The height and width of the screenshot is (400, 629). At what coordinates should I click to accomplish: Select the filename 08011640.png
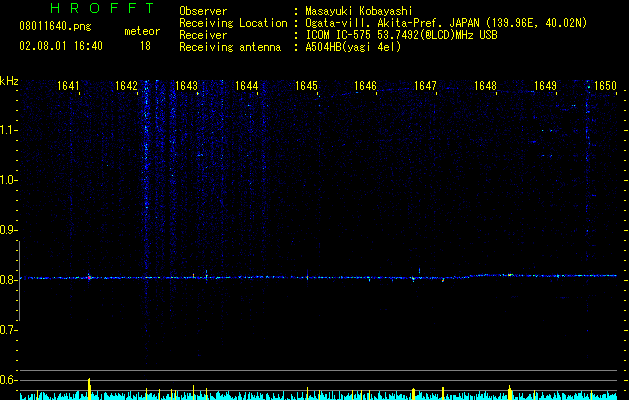(x=55, y=27)
